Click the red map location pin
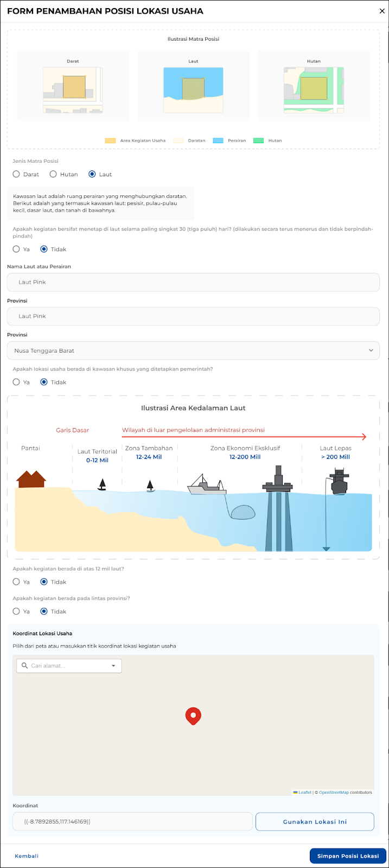The image size is (389, 868). coord(193,716)
